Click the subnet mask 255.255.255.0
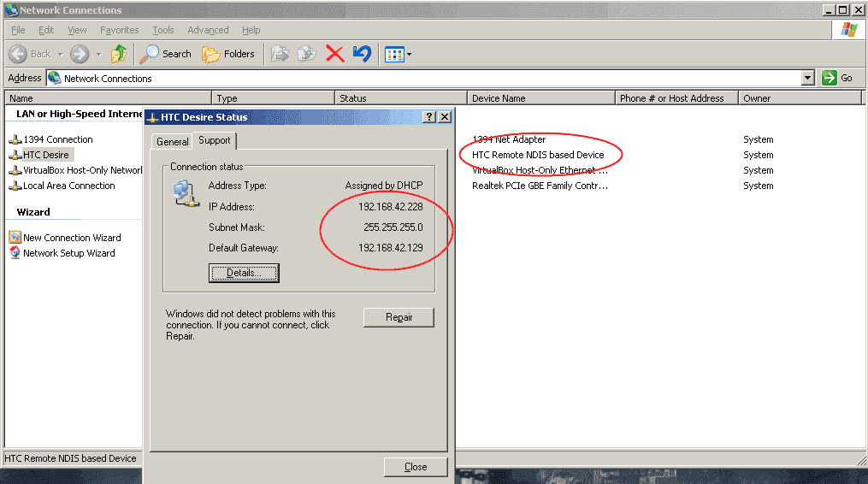This screenshot has width=868, height=484. (x=393, y=227)
